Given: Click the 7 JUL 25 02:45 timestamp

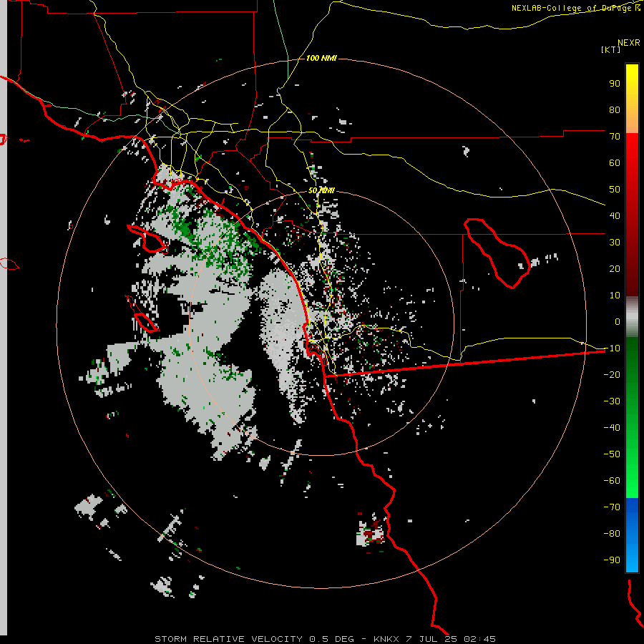Looking at the screenshot, I should point(451,639).
